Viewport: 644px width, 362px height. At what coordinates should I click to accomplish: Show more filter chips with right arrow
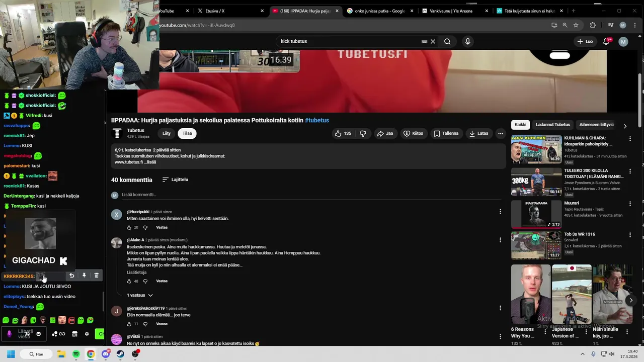pos(625,126)
